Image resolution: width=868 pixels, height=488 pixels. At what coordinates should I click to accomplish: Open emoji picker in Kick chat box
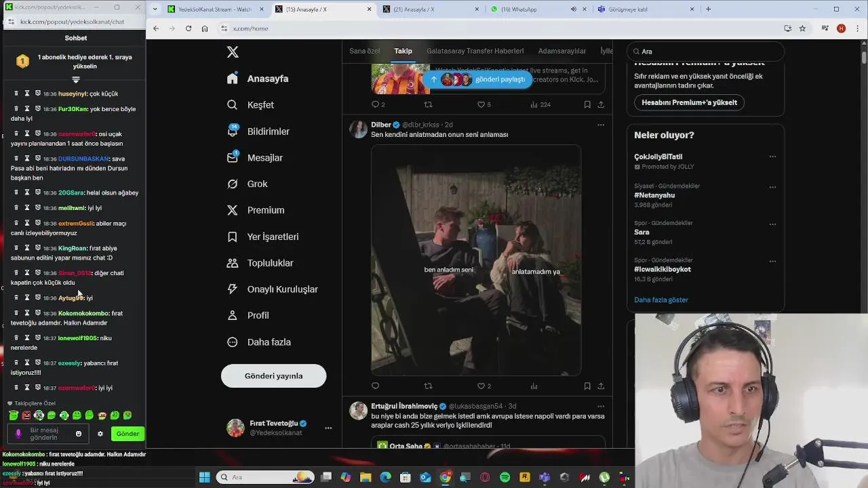coord(79,434)
